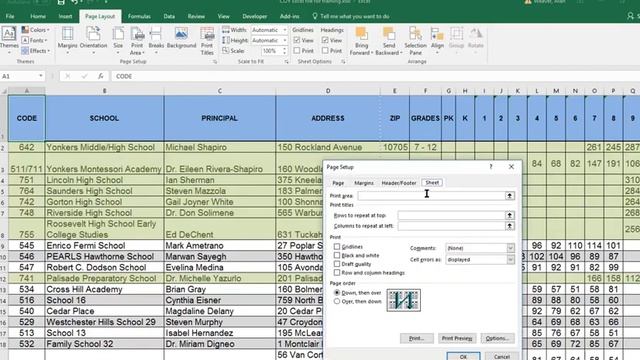Click the Print Preview button
The image size is (640, 360).
[x=457, y=338]
